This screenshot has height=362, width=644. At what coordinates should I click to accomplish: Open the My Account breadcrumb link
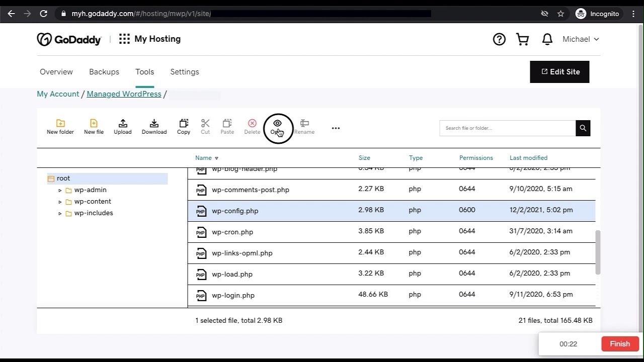click(58, 94)
